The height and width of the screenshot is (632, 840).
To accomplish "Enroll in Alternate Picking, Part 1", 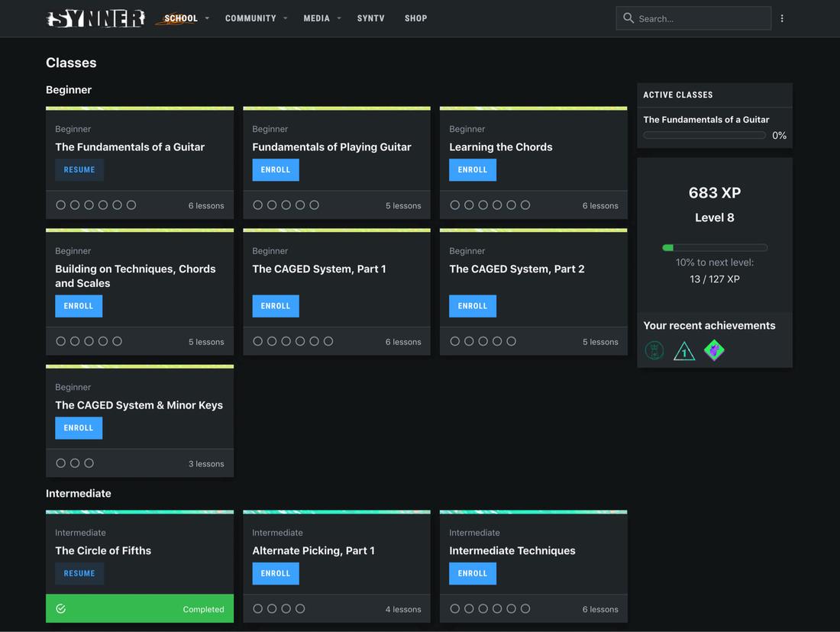I will 276,573.
